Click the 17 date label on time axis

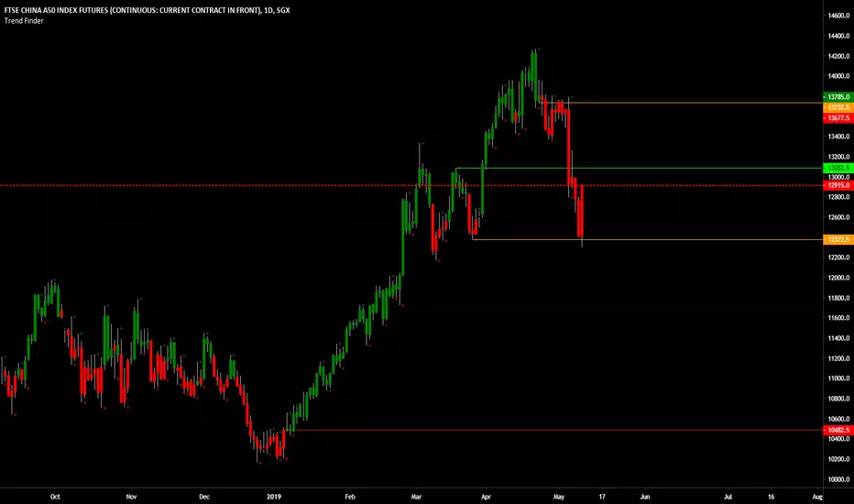coord(602,497)
